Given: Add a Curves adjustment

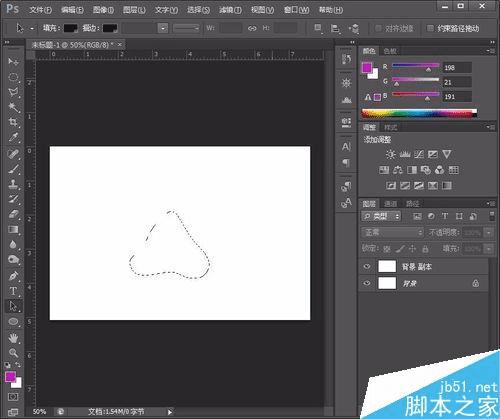Looking at the screenshot, I should [x=419, y=154].
